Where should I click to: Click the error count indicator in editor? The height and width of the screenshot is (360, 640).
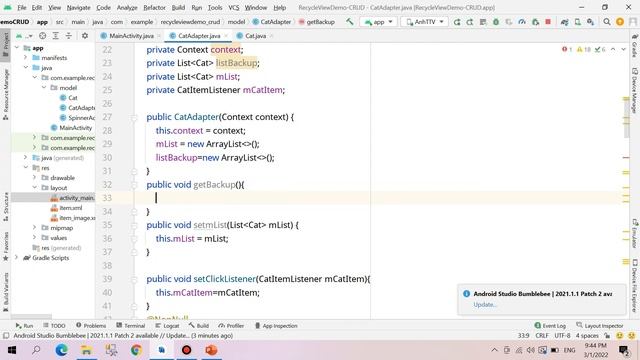pyautogui.click(x=567, y=49)
